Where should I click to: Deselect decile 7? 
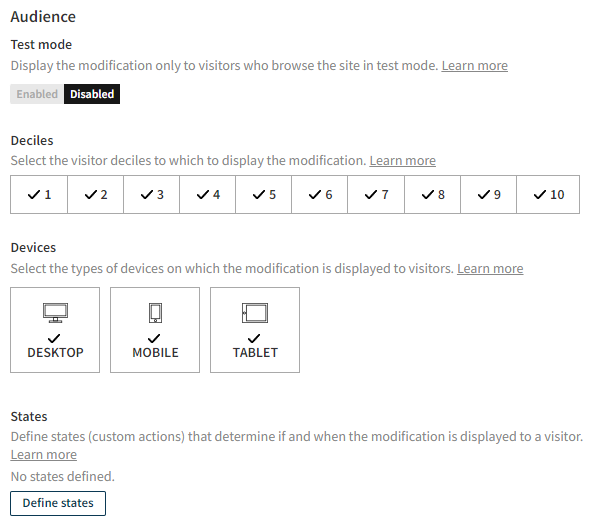pos(375,195)
